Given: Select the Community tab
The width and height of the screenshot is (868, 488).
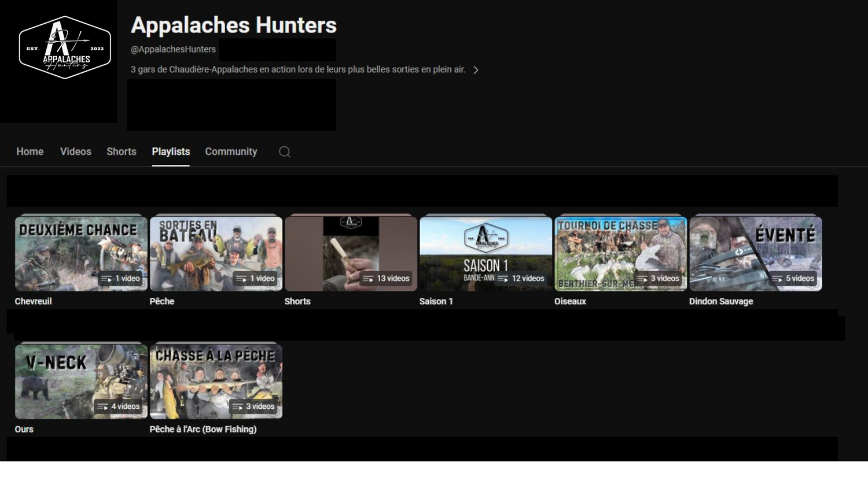Looking at the screenshot, I should (231, 151).
